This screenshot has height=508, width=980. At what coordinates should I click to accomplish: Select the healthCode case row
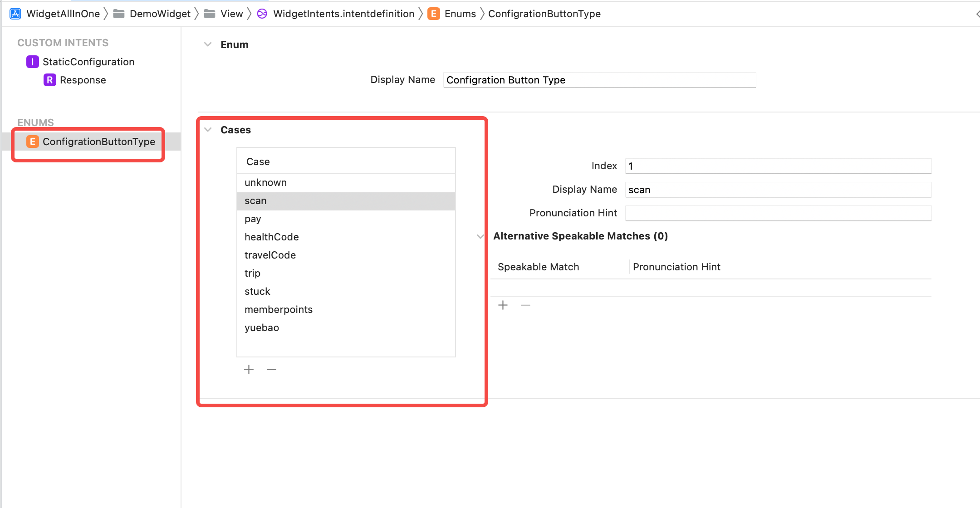tap(346, 237)
